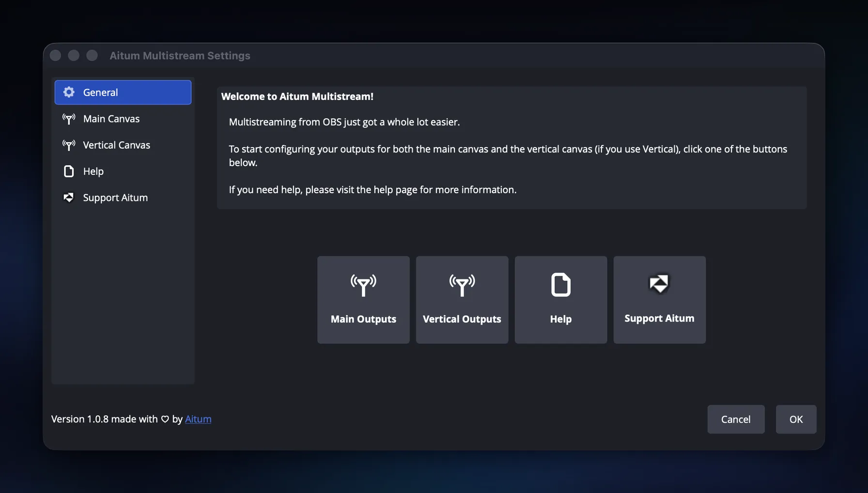
Task: Open Support Aitum in the sidebar
Action: click(x=123, y=198)
